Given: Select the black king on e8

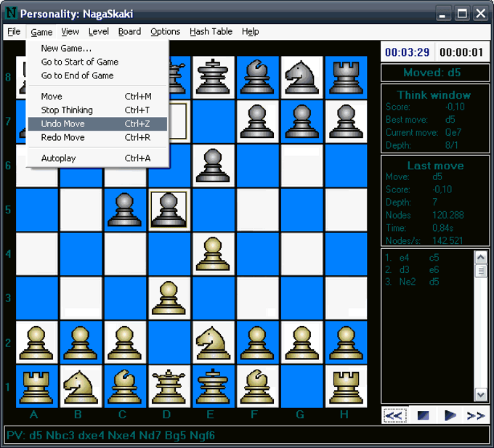Looking at the screenshot, I should (214, 77).
